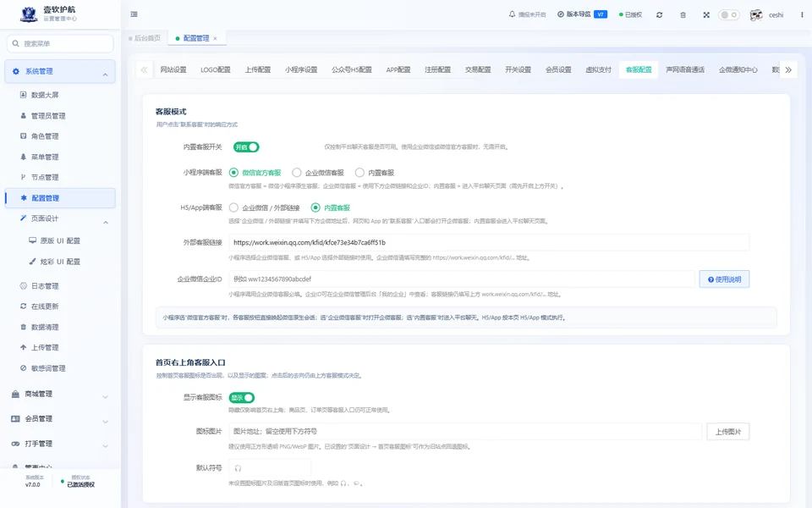
Task: Click the 图标图片 address input field
Action: (465, 432)
